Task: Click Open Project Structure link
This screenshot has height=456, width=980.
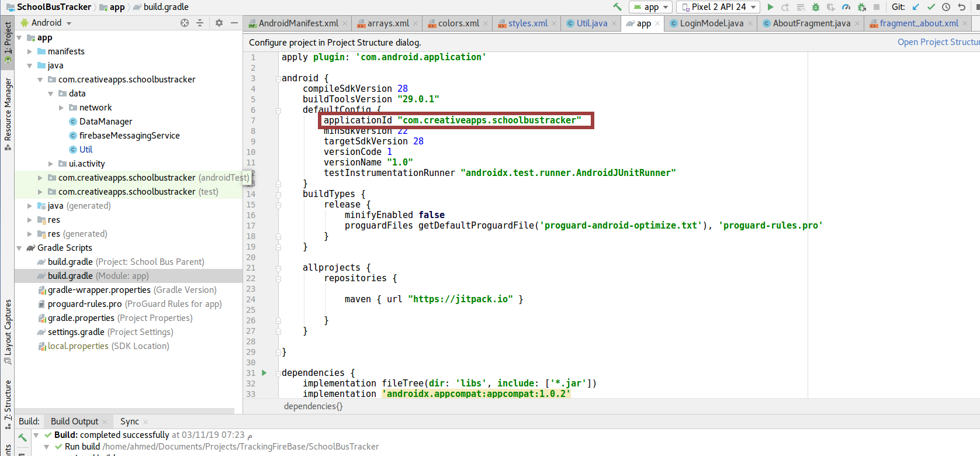Action: click(938, 42)
